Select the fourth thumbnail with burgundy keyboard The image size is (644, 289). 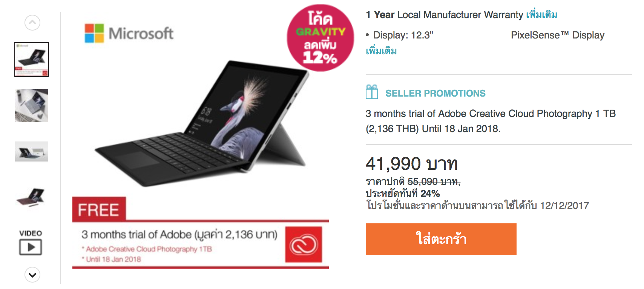pyautogui.click(x=32, y=197)
